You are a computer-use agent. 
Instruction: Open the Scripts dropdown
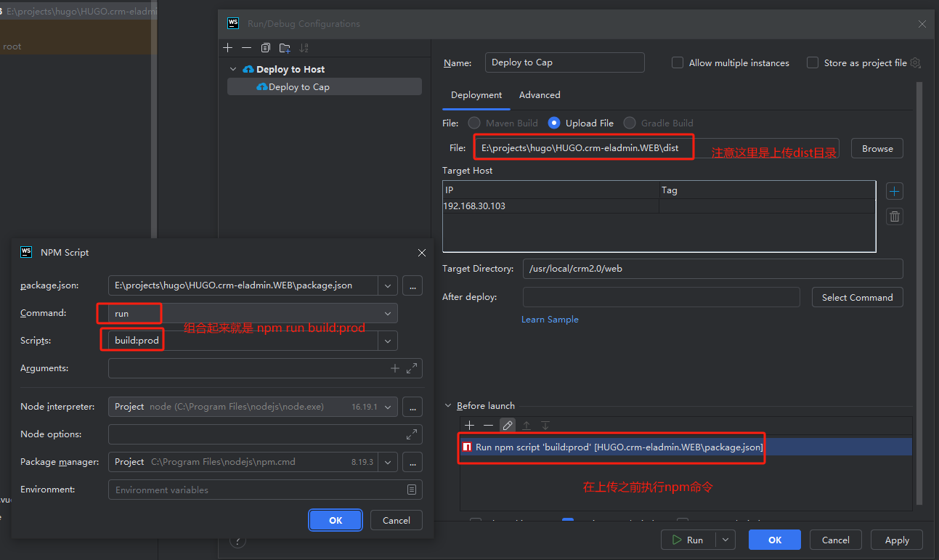click(x=388, y=341)
